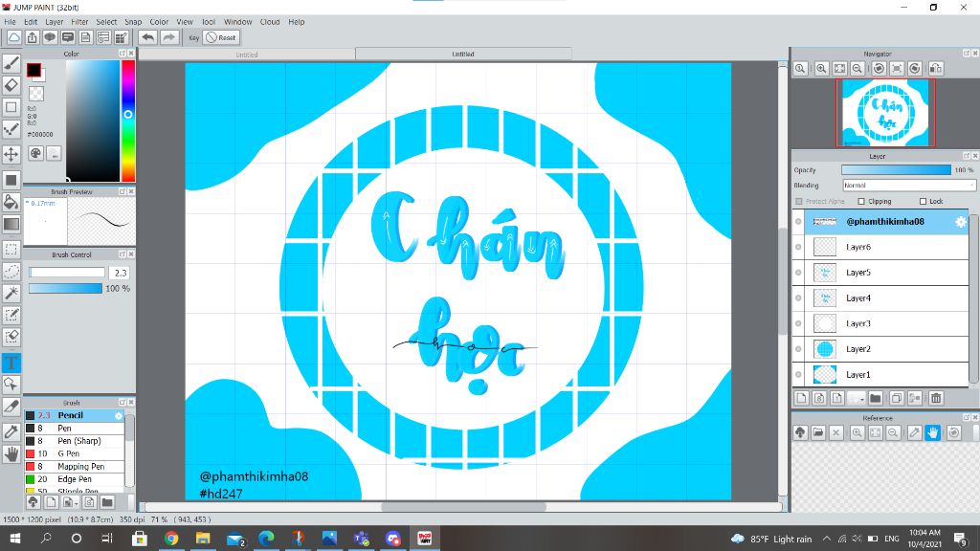Open add-brush dropdown in Brush panel

(x=71, y=501)
